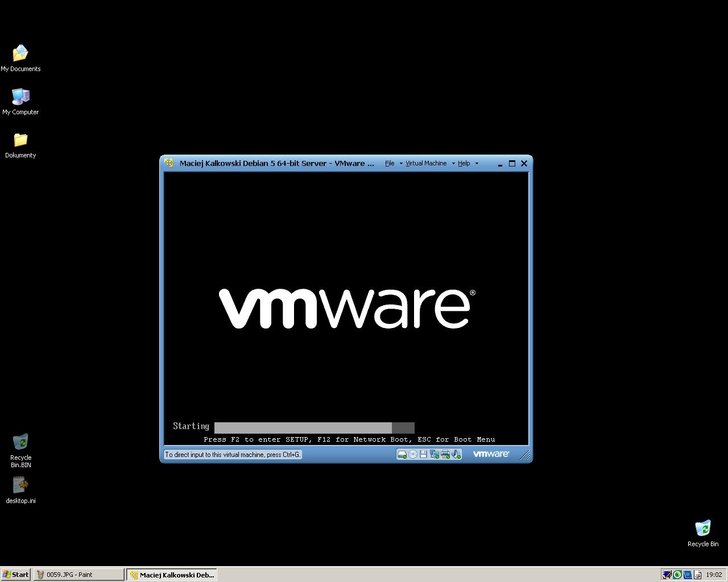The height and width of the screenshot is (582, 728).
Task: Click the floppy drive icon in VMware status bar
Action: point(423,454)
